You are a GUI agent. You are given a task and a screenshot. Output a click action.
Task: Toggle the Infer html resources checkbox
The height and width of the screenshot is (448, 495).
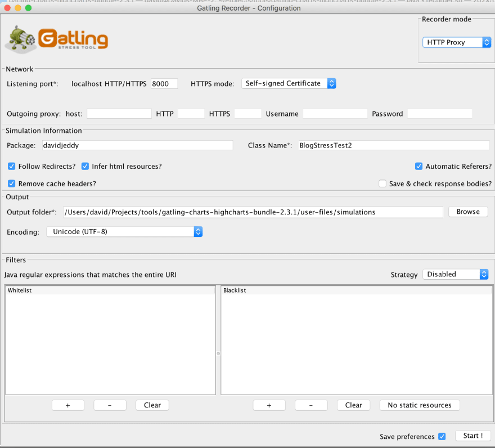pyautogui.click(x=85, y=166)
